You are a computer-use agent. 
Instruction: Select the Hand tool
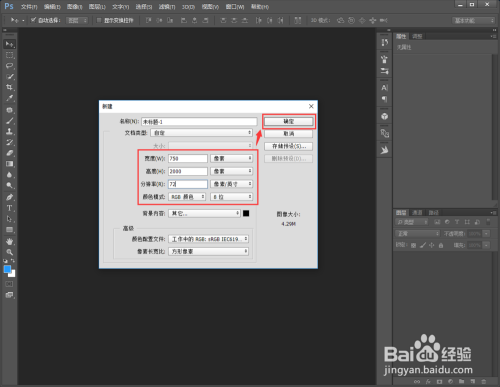click(9, 241)
